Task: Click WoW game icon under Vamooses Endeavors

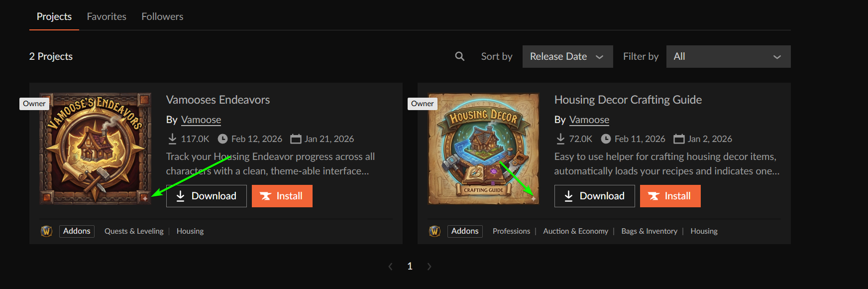Action: click(46, 231)
